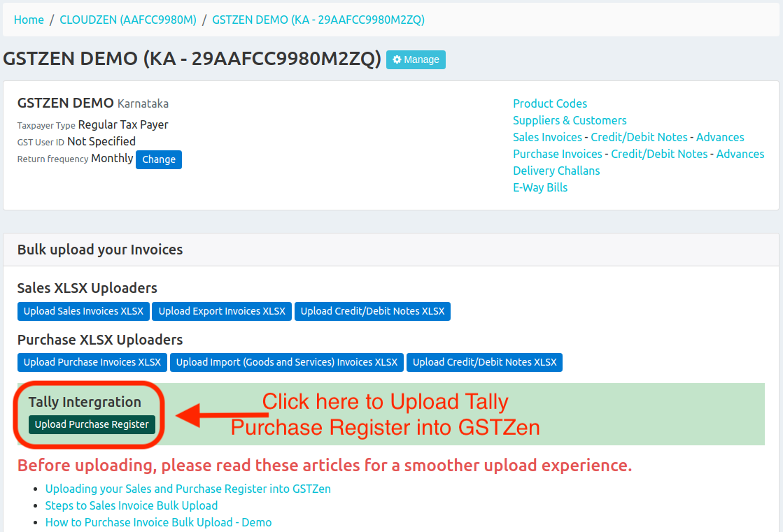The image size is (783, 532).
Task: Click purchase Upload Credit/Debit Notes XLSX
Action: [484, 362]
